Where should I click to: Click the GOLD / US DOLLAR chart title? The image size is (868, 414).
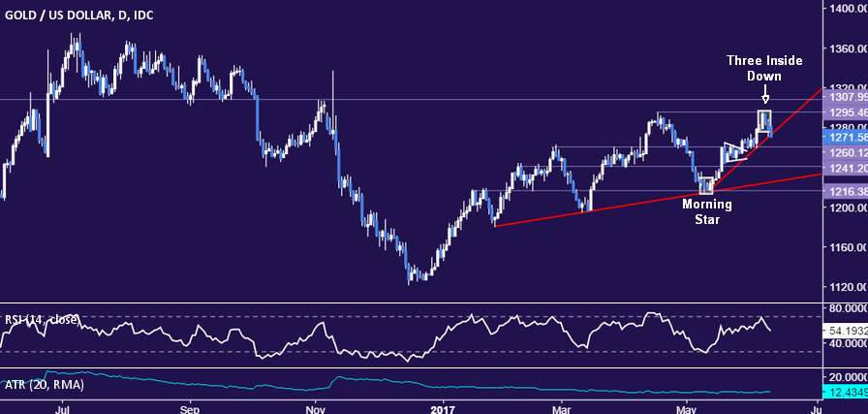[x=79, y=15]
